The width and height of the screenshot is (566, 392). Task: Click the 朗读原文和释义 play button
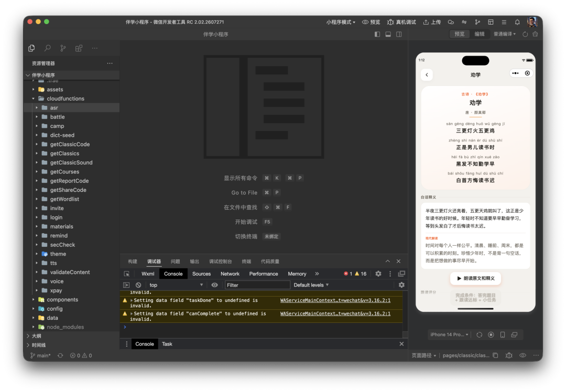(x=475, y=278)
